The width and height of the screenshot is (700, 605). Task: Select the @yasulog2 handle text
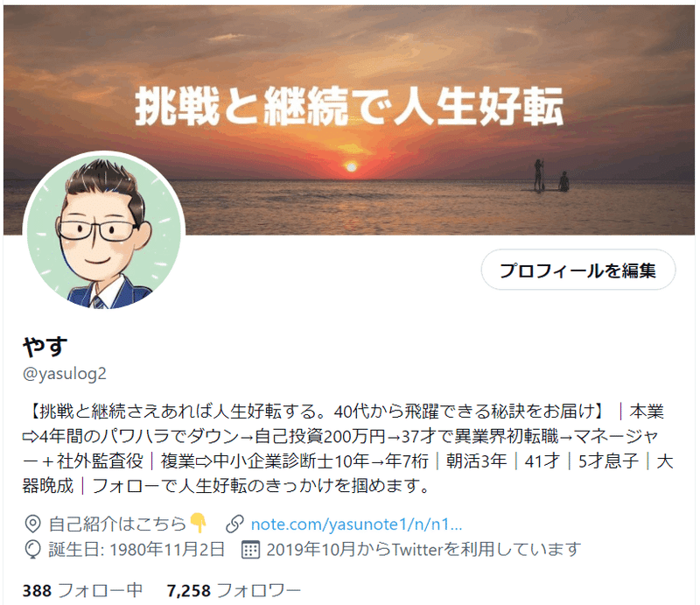click(65, 374)
